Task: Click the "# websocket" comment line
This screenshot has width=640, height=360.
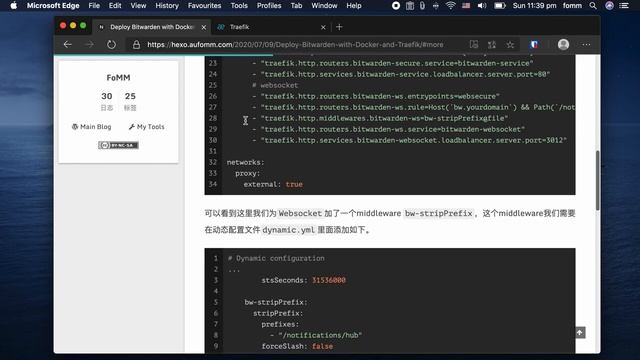Action: click(x=275, y=85)
